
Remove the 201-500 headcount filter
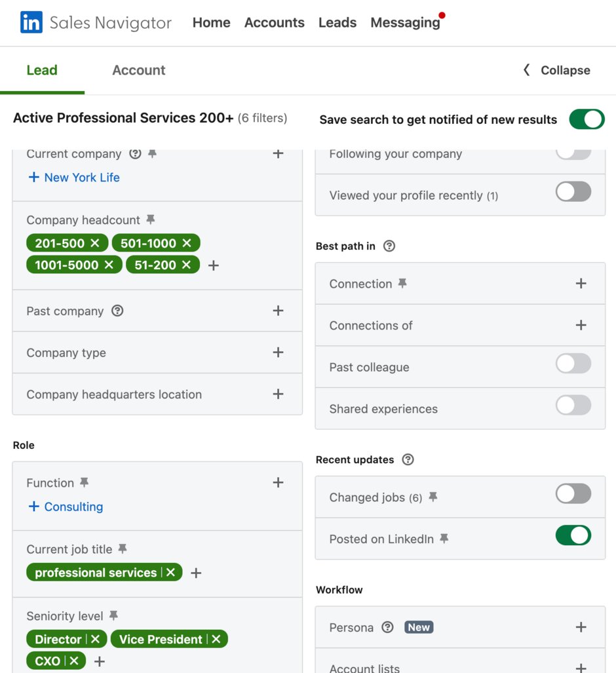95,243
